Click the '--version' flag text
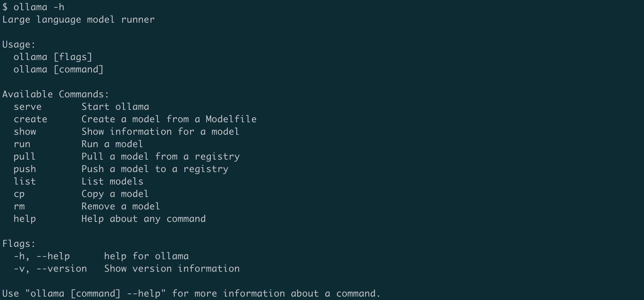This screenshot has height=300, width=644. (x=61, y=269)
